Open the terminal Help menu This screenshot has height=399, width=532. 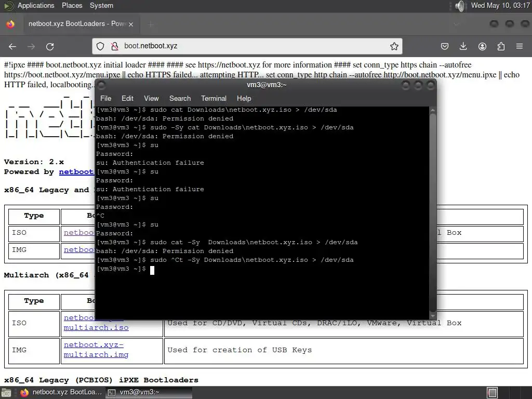click(x=244, y=98)
